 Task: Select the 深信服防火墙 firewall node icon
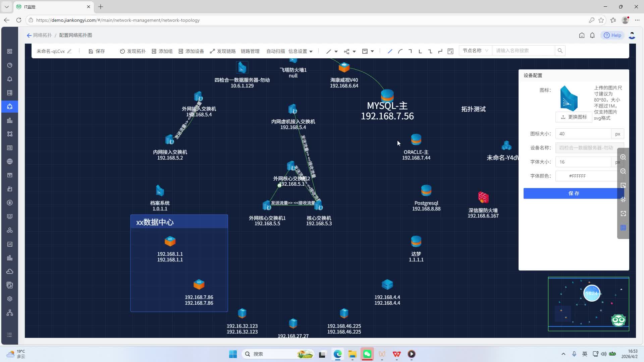point(483,197)
